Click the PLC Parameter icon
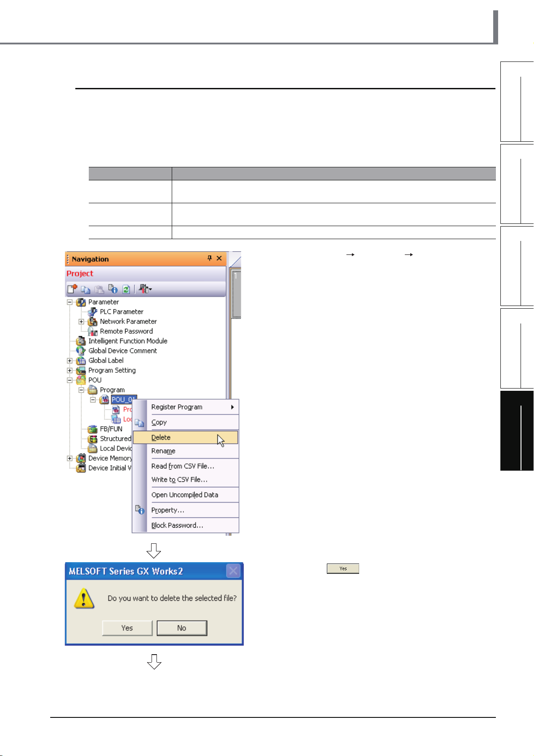The height and width of the screenshot is (756, 534). click(x=92, y=312)
